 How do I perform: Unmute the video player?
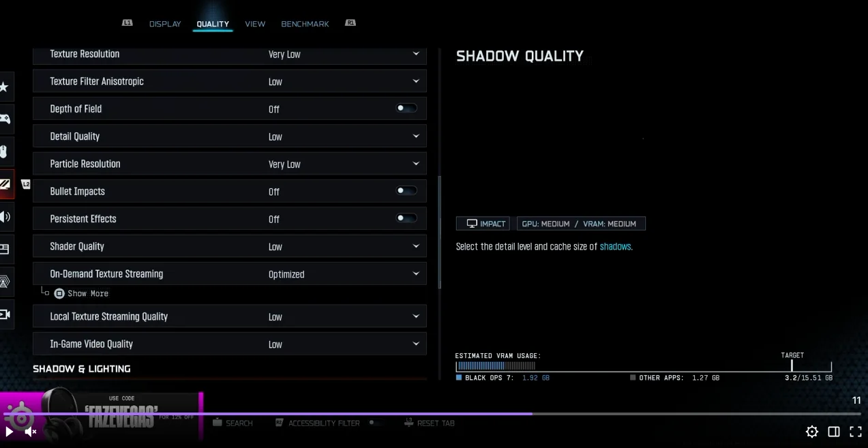coord(31,432)
